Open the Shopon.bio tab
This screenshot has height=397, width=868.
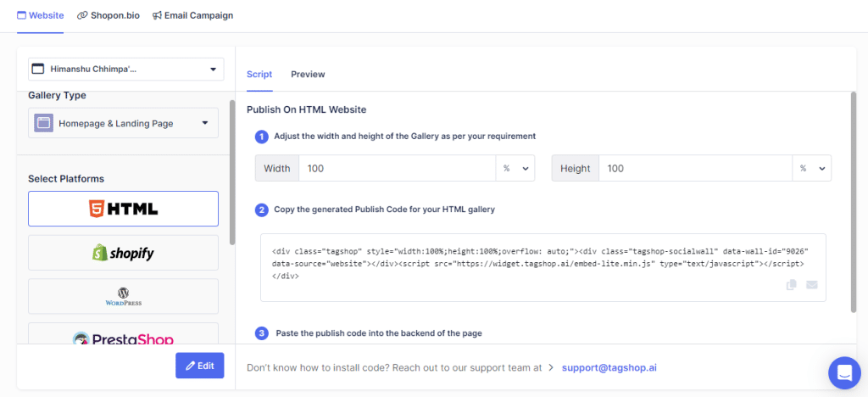point(108,15)
